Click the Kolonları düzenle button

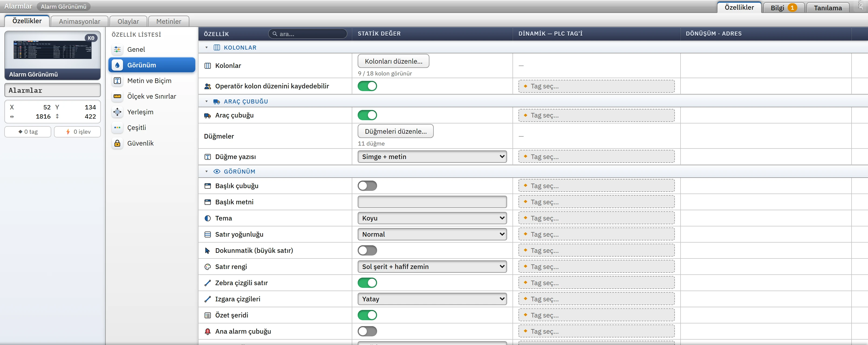tap(393, 61)
